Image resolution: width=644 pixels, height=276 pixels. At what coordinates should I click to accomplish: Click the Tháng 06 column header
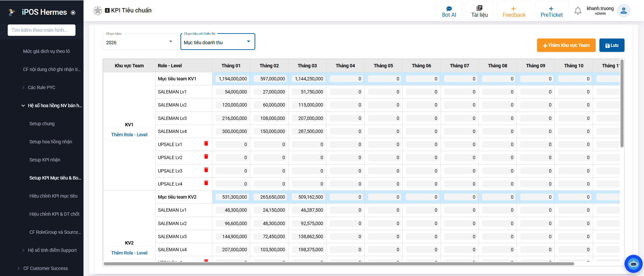(x=421, y=66)
